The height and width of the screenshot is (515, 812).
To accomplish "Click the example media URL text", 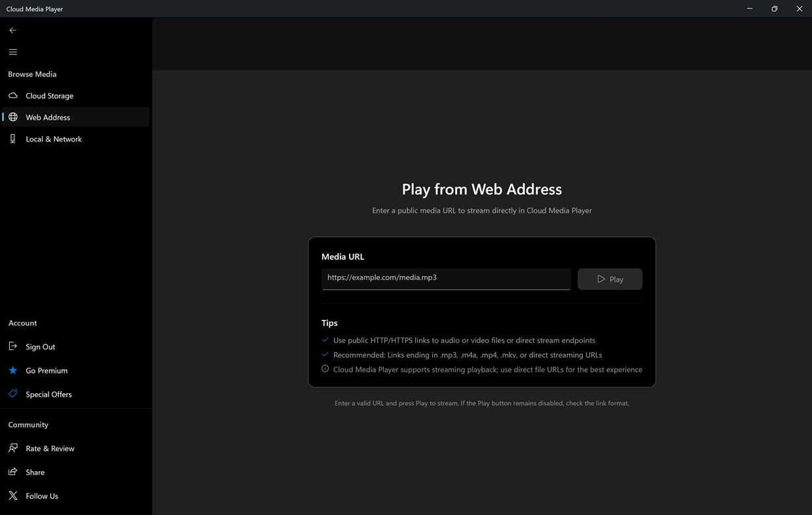I will click(382, 277).
